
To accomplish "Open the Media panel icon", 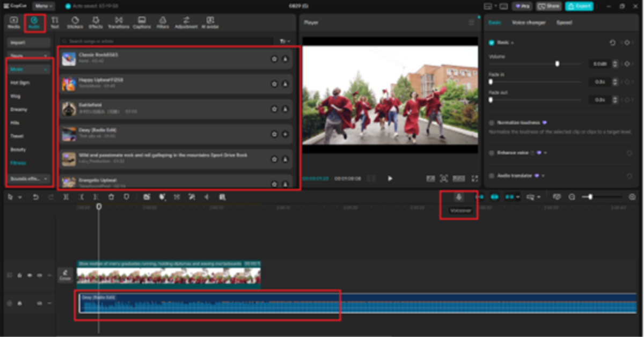I will pyautogui.click(x=14, y=23).
